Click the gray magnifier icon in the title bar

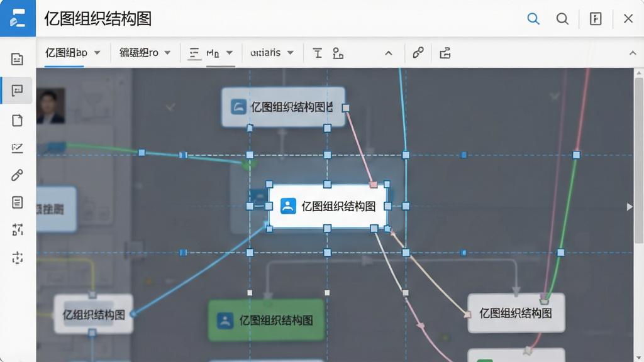(562, 18)
